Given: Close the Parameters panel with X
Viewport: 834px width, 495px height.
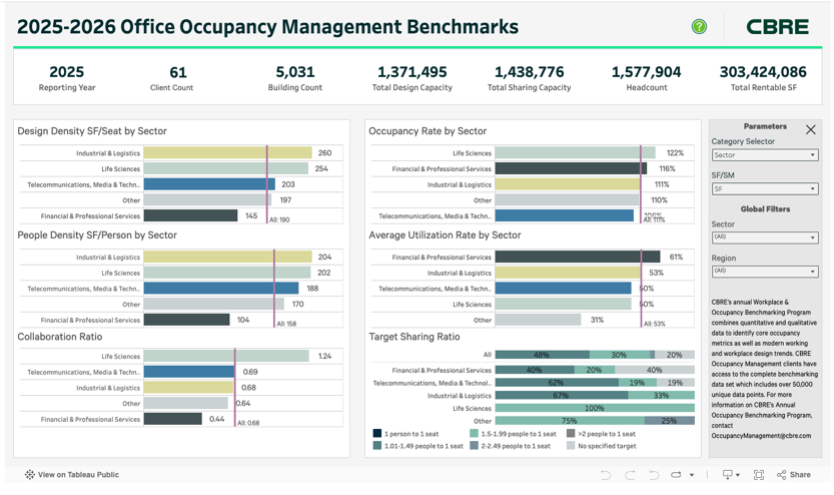Looking at the screenshot, I should tap(810, 129).
